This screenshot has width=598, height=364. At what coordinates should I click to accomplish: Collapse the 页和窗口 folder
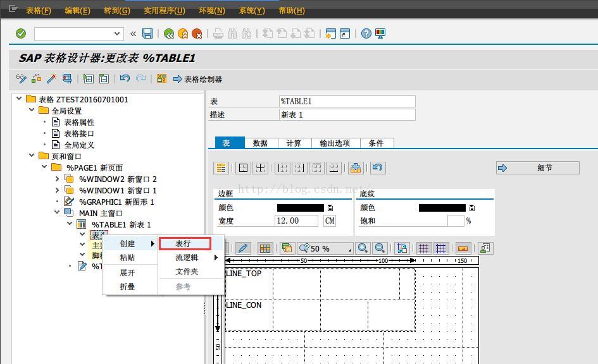(x=32, y=155)
